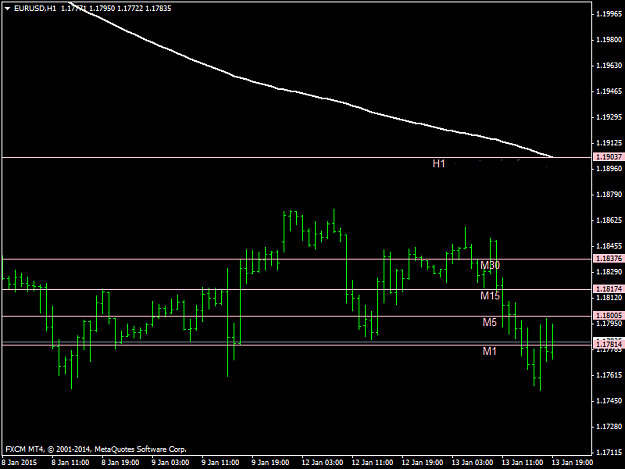Click the 1.18790 price scale value

pos(609,195)
